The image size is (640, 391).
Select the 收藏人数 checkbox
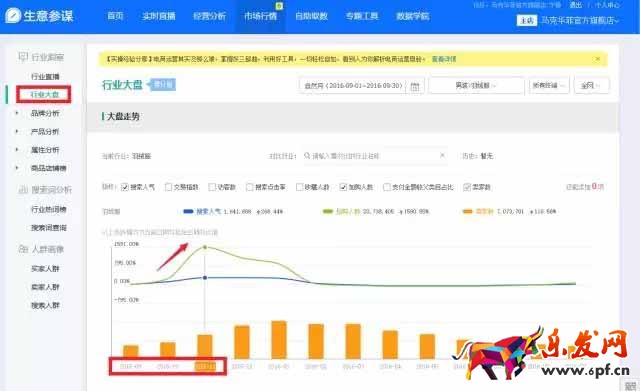pyautogui.click(x=299, y=187)
